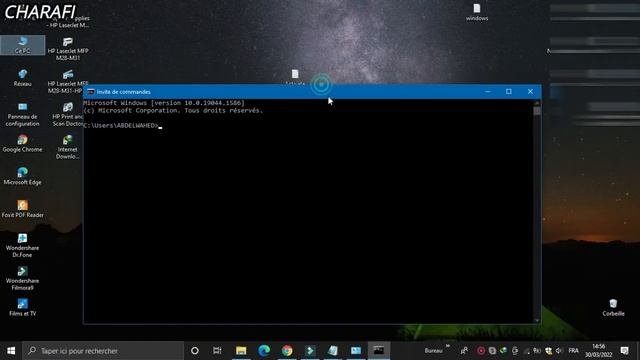Click the Invite de commandes title text
Viewport: 640px width, 360px height.
tap(124, 92)
